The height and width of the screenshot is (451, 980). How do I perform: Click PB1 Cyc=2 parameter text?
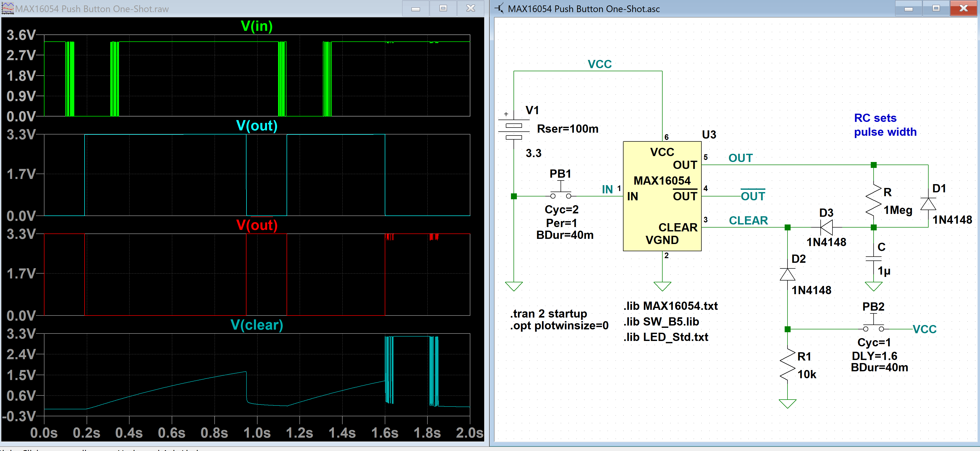coord(562,209)
